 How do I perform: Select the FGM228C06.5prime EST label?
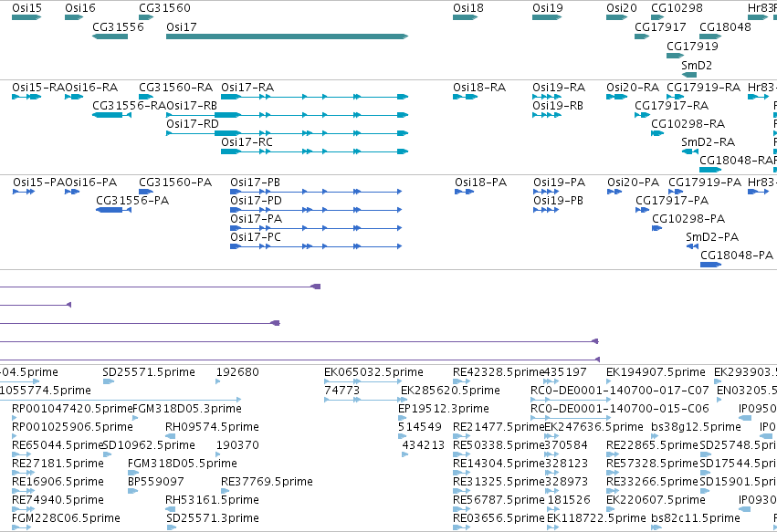(66, 518)
